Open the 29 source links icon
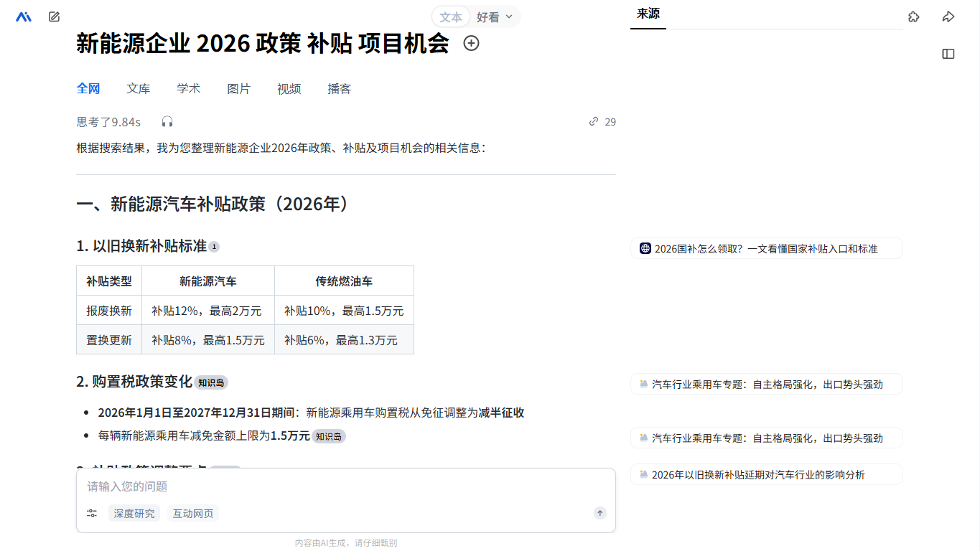 594,121
